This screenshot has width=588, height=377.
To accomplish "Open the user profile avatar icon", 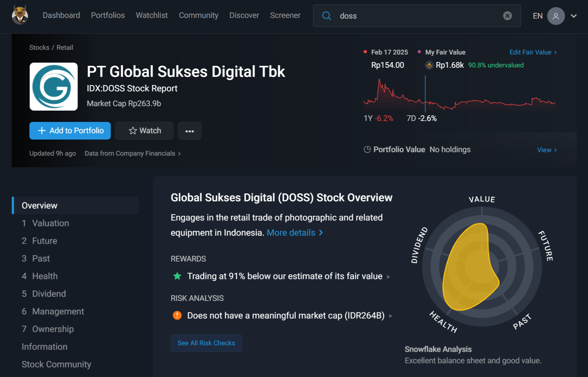I will [x=556, y=16].
